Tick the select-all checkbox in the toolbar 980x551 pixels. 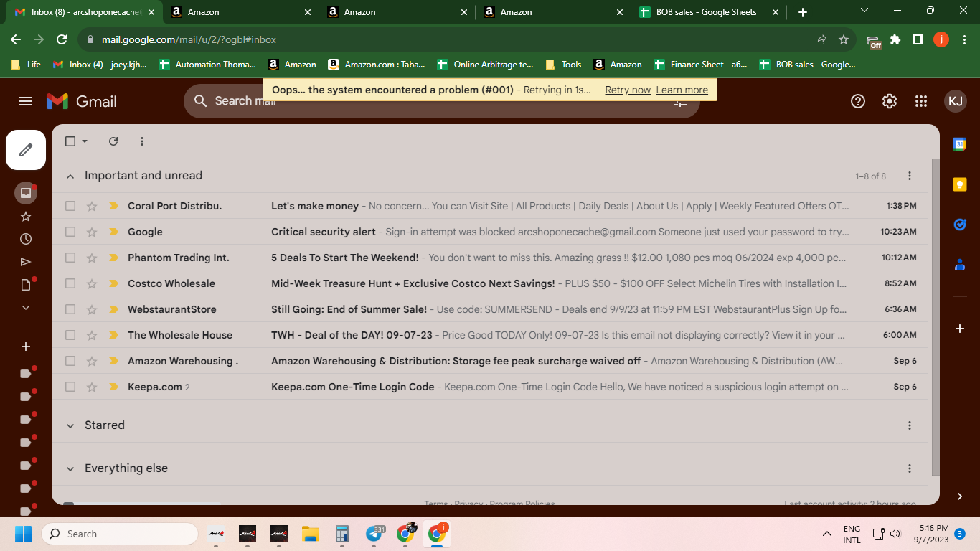70,141
